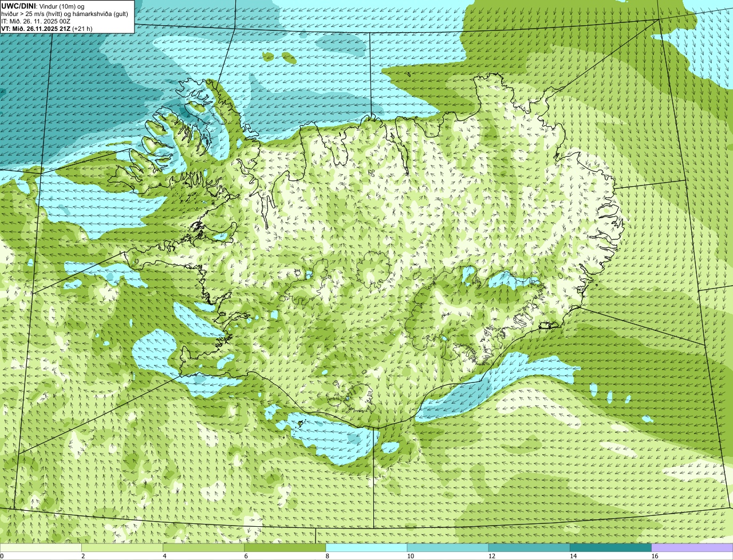
Task: Click the 12–14 m/s teal legend segment
Action: click(529, 547)
